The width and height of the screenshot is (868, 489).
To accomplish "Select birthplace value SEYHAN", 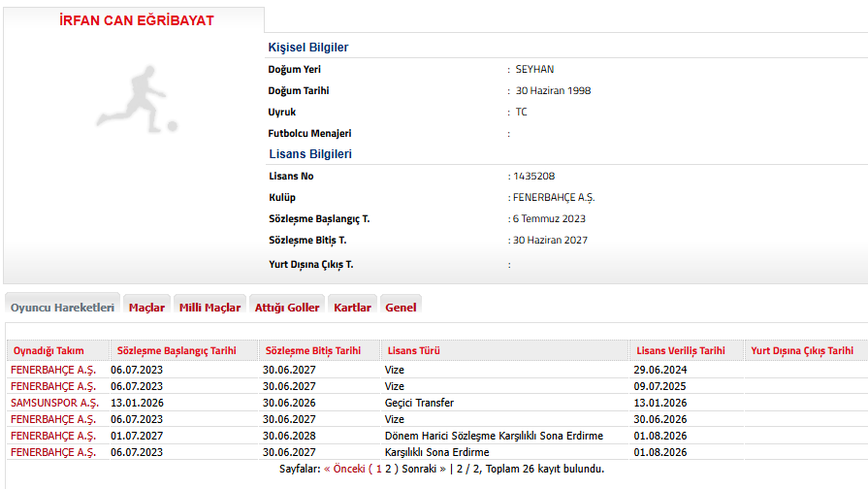I will coord(534,69).
